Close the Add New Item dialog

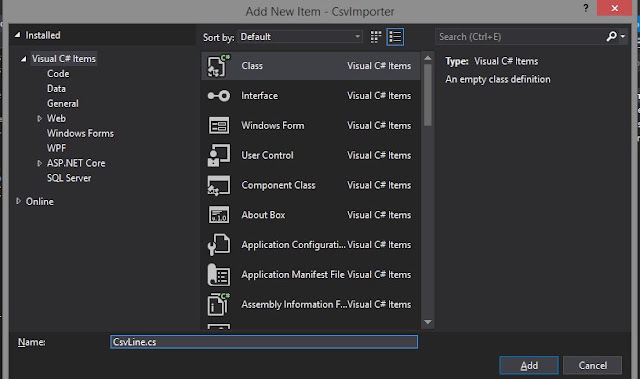[x=615, y=8]
